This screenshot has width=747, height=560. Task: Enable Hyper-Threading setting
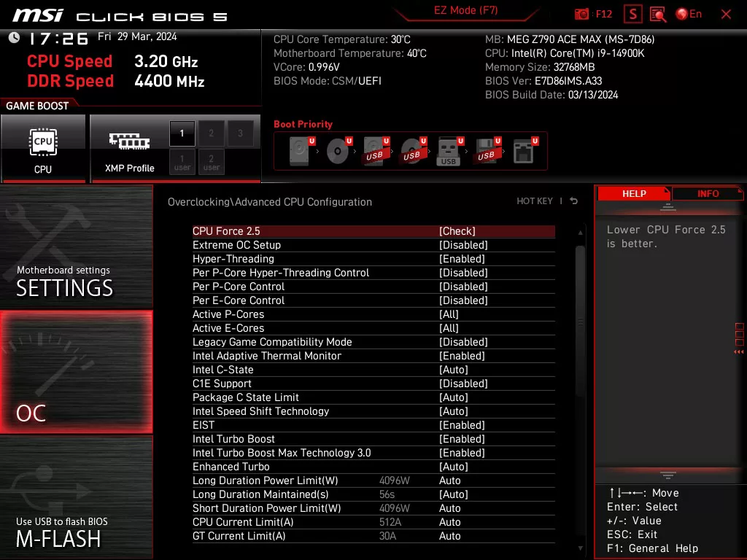(x=462, y=259)
